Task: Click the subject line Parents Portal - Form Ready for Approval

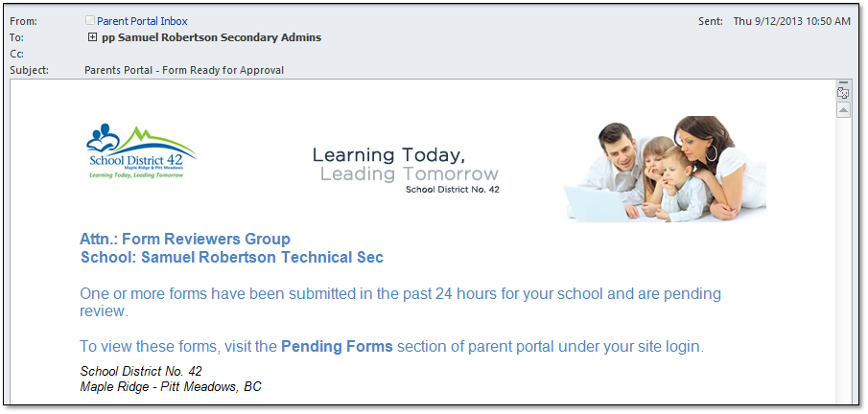Action: [x=184, y=70]
